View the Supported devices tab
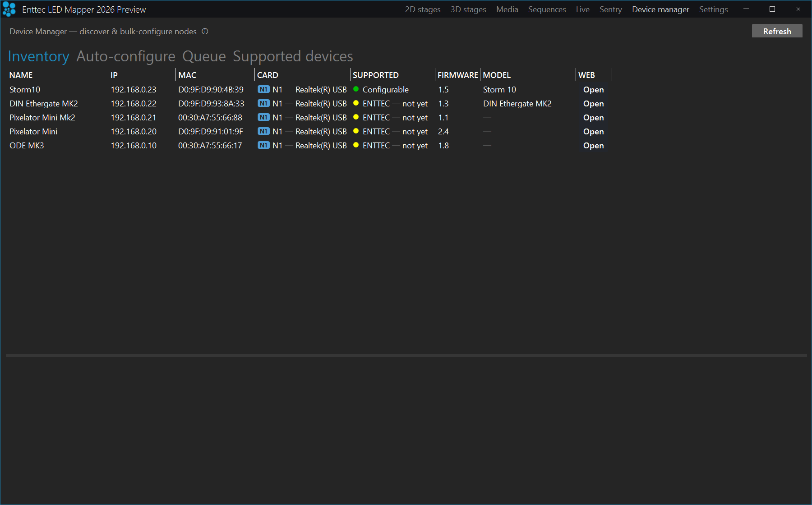Viewport: 812px width, 505px height. [293, 56]
